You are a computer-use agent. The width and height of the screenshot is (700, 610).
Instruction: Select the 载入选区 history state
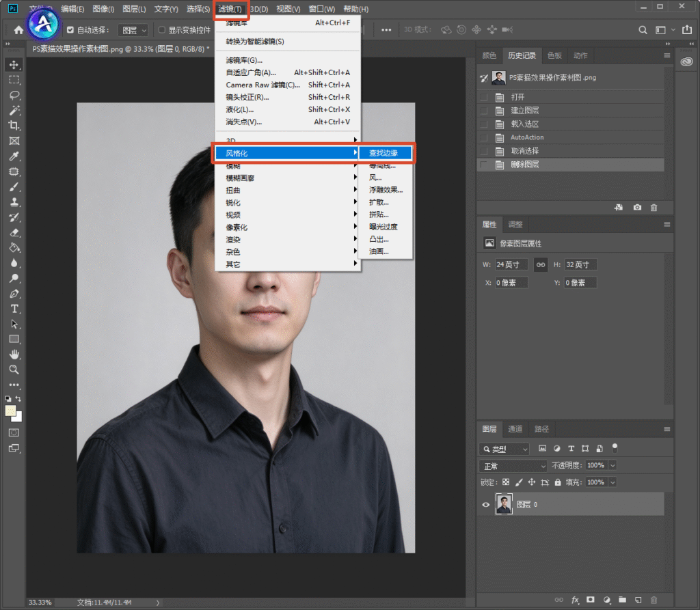click(x=571, y=124)
